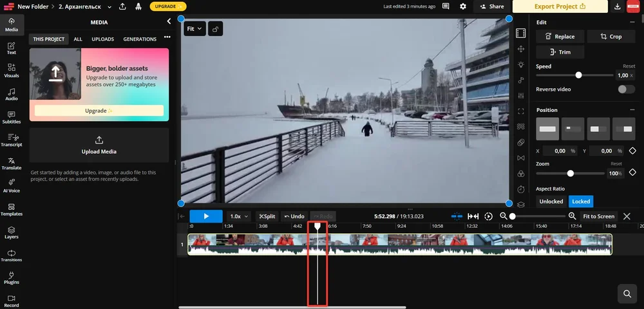This screenshot has width=644, height=309.
Task: Click the search magnifier button
Action: [x=627, y=294]
